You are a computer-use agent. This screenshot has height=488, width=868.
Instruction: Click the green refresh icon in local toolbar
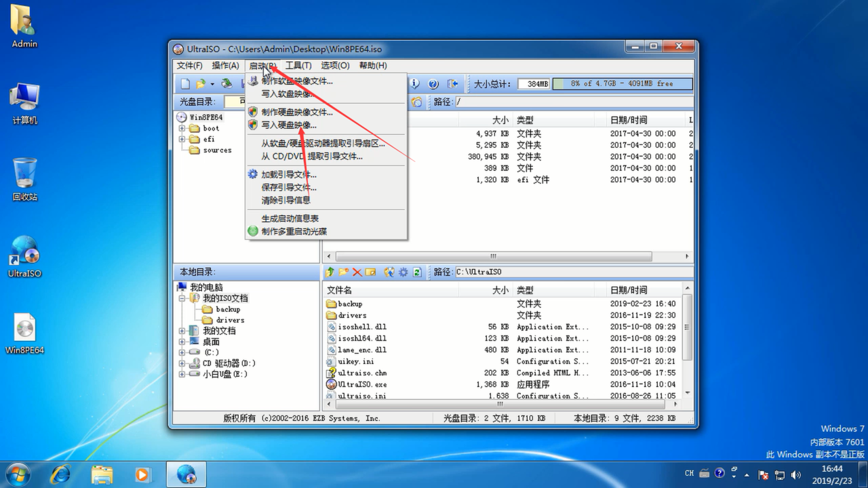[x=417, y=272]
